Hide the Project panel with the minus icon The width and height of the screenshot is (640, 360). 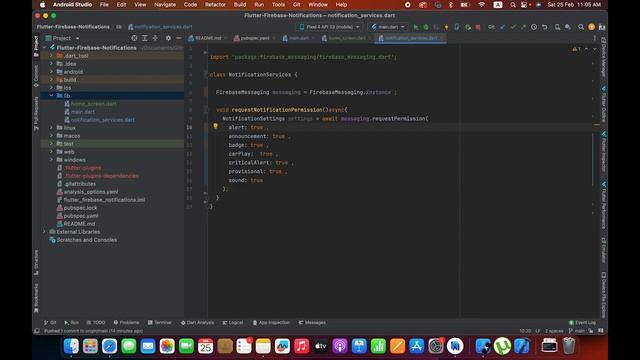(178, 38)
